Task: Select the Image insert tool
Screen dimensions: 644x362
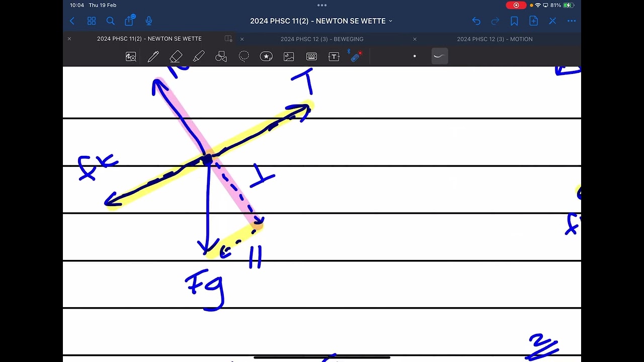Action: pyautogui.click(x=289, y=57)
